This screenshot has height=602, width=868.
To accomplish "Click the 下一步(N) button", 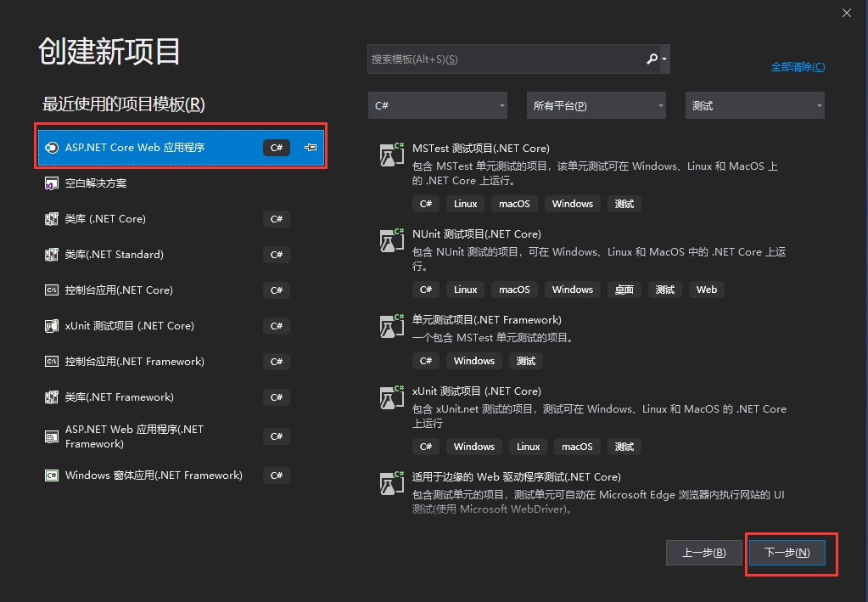I will point(787,552).
